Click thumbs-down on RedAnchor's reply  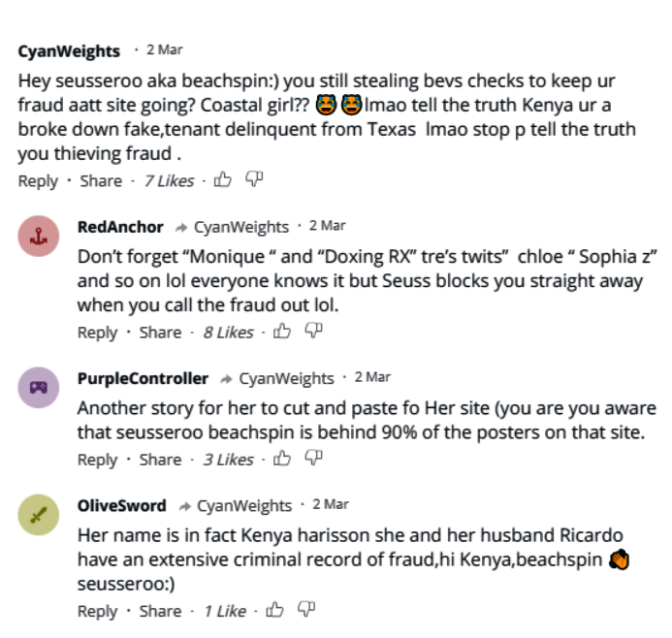coord(313,332)
